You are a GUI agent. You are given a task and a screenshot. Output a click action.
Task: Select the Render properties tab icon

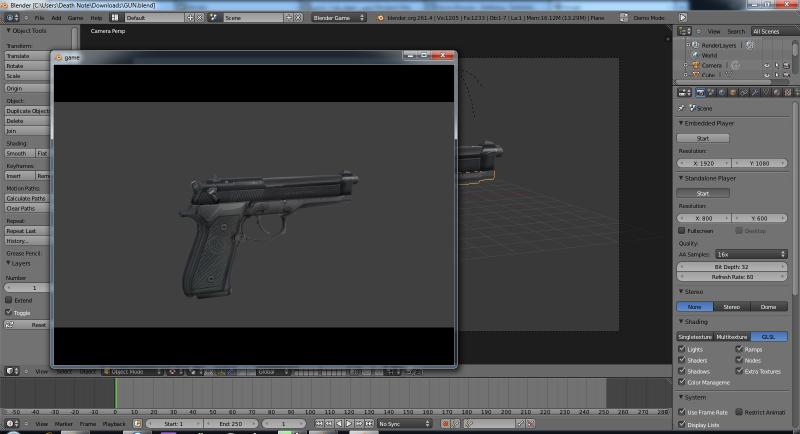(x=701, y=92)
